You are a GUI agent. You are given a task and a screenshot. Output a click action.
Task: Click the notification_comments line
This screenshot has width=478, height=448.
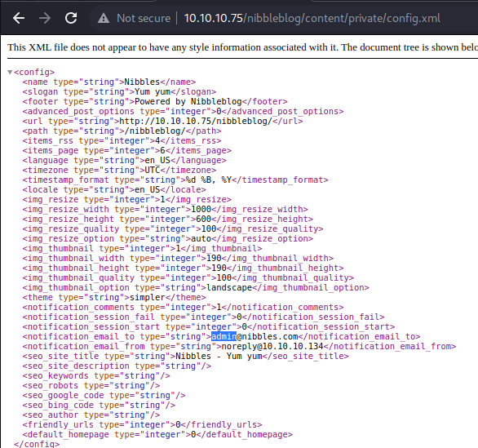tap(183, 307)
